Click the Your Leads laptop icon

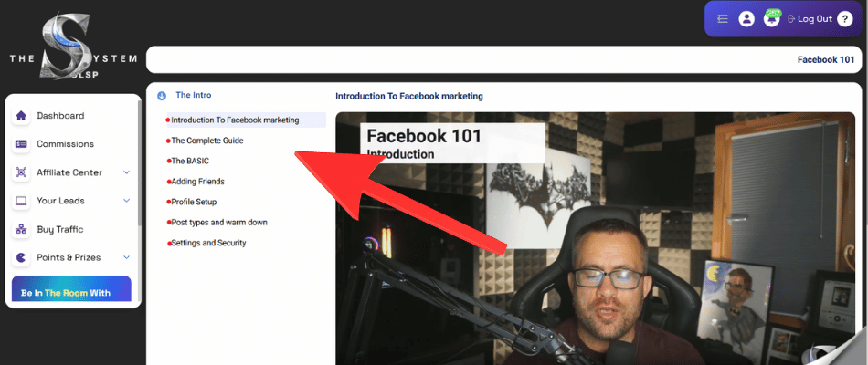21,201
